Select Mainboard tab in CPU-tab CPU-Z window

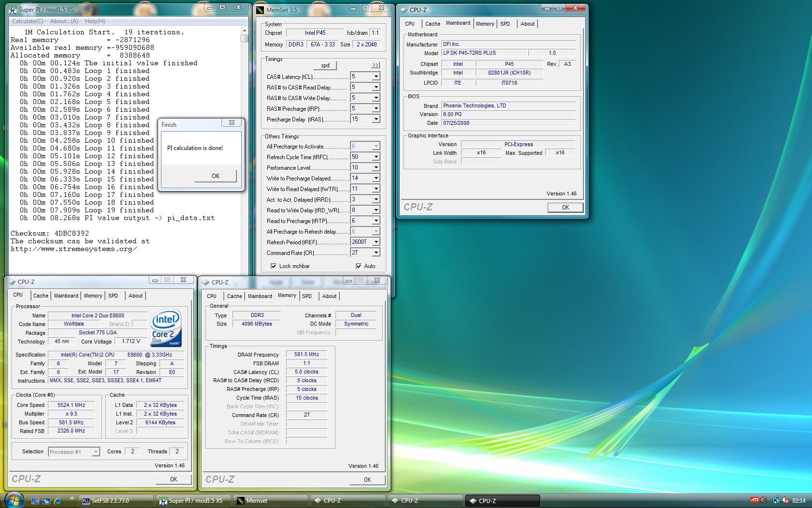coord(66,296)
